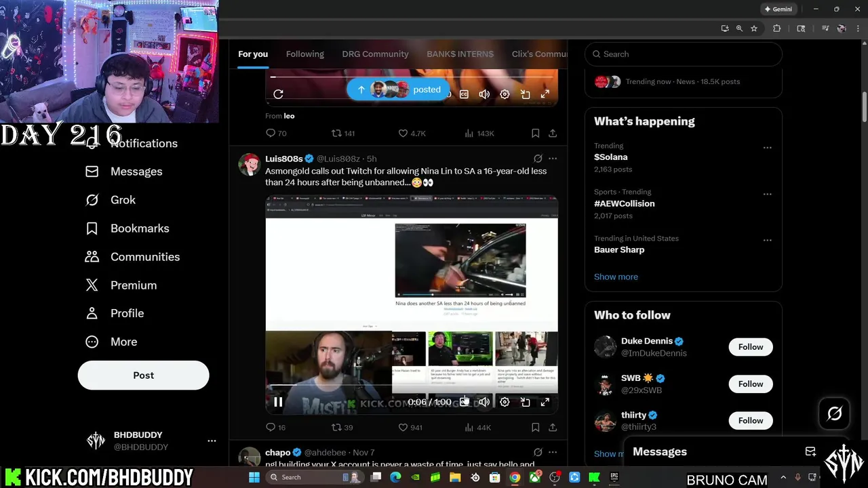Open more options on chapo post
This screenshot has width=868, height=488.
pyautogui.click(x=553, y=453)
